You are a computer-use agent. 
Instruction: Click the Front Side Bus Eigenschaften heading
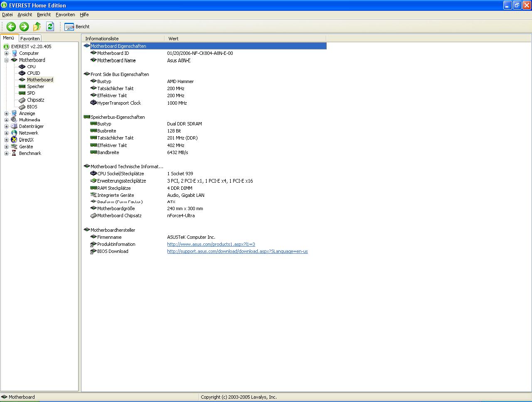(x=120, y=74)
